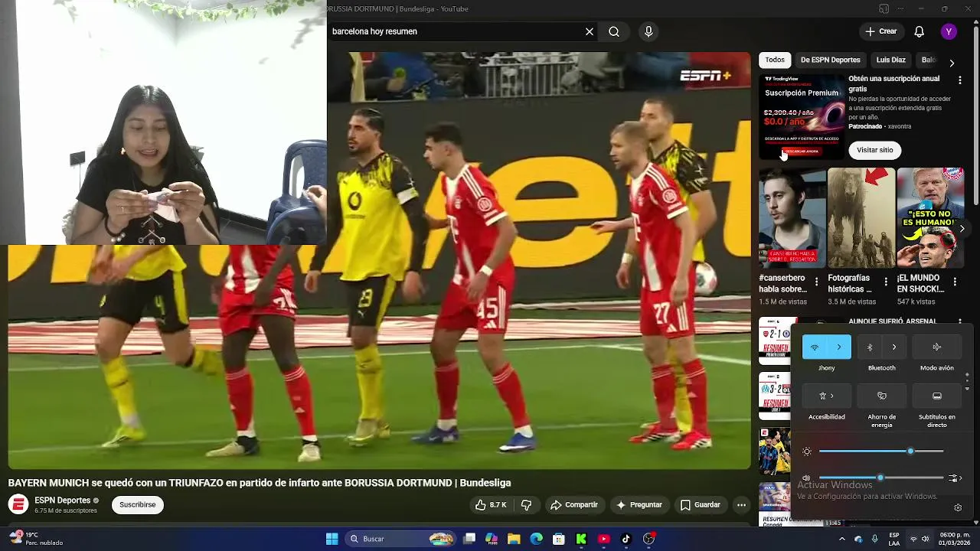Expand the Bluetooth devices list arrow
The width and height of the screenshot is (980, 551).
click(x=894, y=347)
